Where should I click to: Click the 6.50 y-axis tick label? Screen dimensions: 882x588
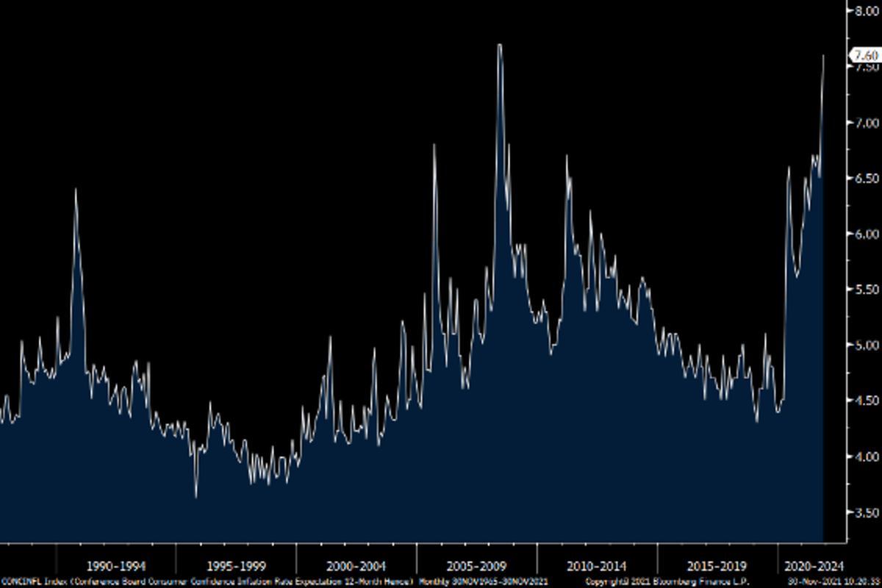pos(865,178)
